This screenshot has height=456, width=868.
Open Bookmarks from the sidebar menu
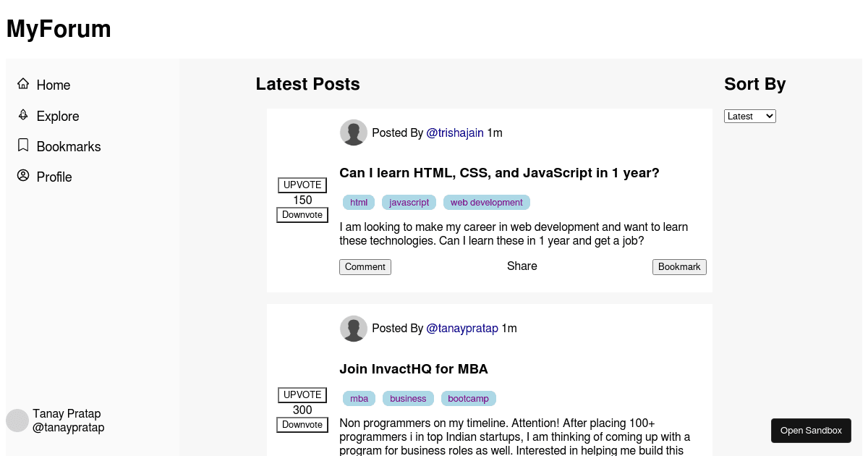69,146
